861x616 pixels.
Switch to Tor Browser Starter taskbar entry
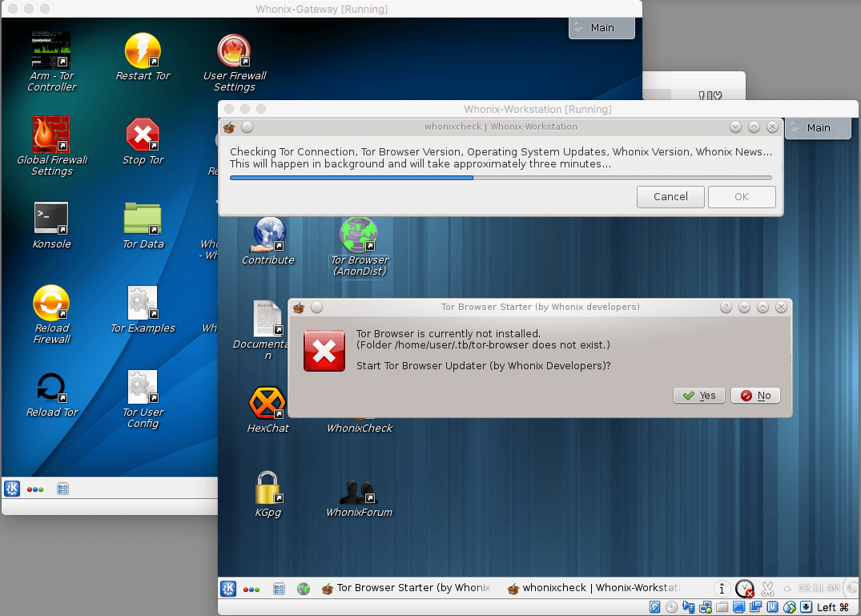(407, 588)
